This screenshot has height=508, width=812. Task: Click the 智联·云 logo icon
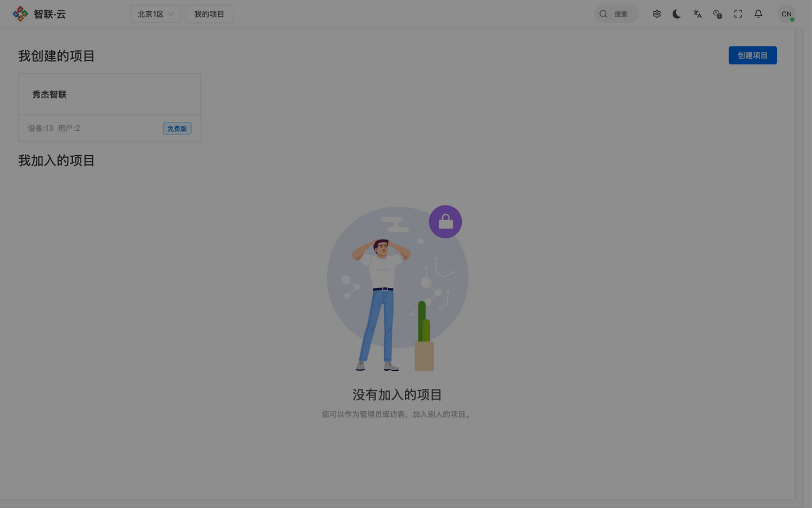pyautogui.click(x=20, y=14)
